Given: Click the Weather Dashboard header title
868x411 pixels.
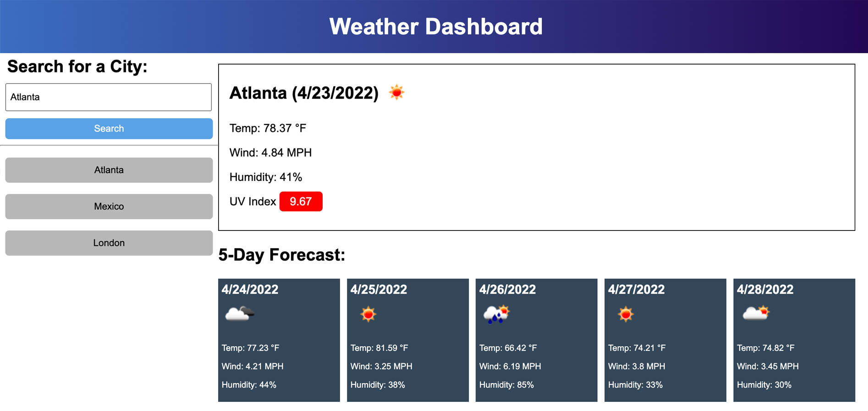Looking at the screenshot, I should click(x=435, y=27).
